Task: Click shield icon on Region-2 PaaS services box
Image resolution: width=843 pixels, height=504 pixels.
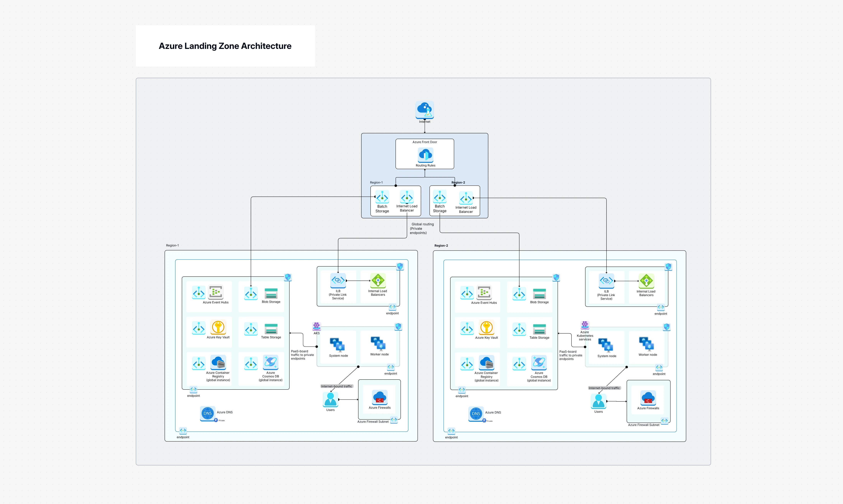Action: pos(556,278)
